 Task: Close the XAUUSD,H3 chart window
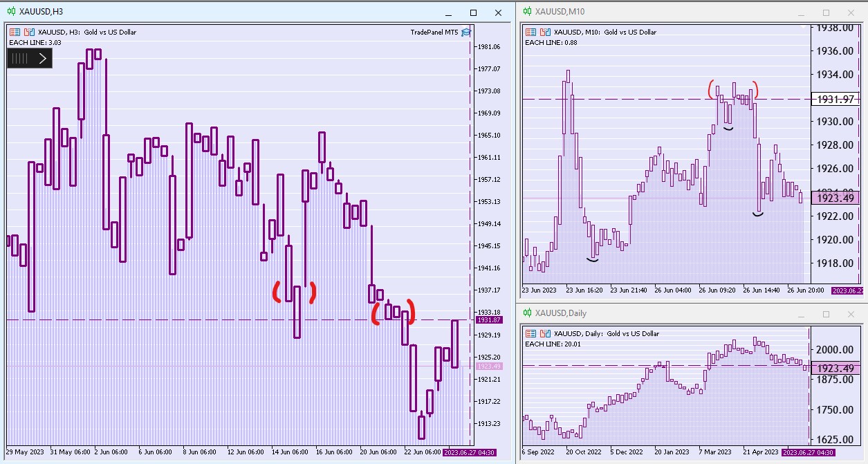point(498,12)
